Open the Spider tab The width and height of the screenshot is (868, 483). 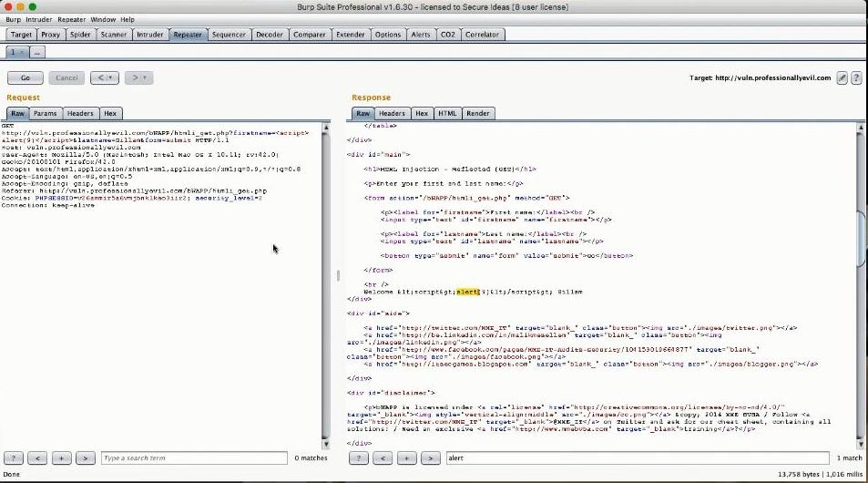[x=80, y=35]
